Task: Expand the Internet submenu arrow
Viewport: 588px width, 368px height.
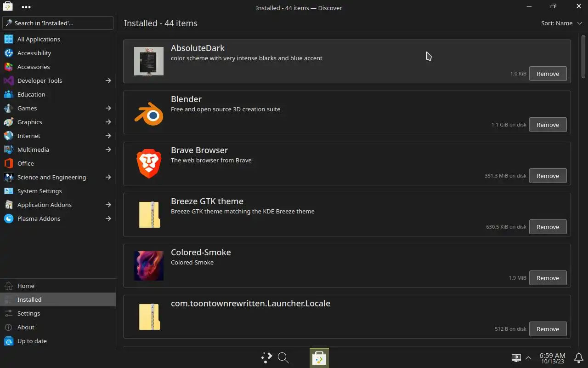Action: pos(108,136)
